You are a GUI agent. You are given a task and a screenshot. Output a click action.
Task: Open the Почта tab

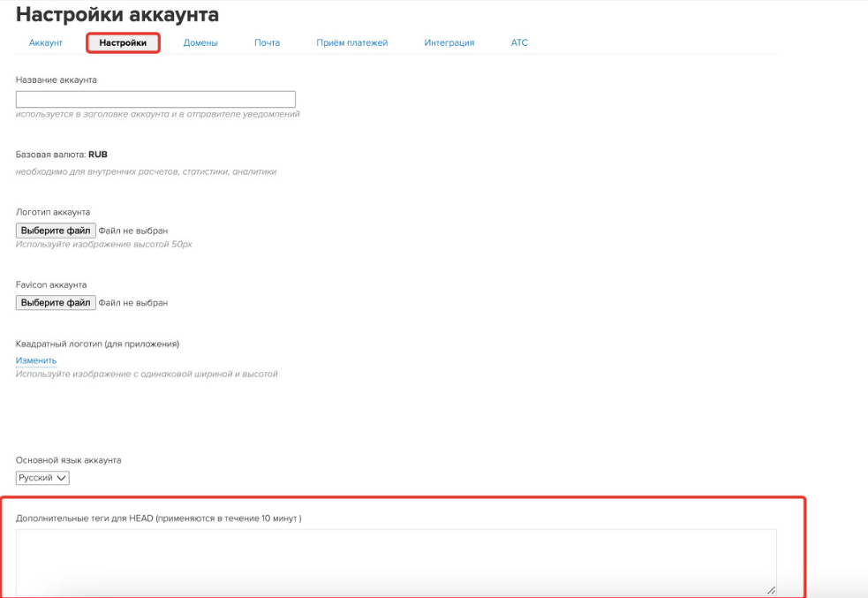[267, 42]
